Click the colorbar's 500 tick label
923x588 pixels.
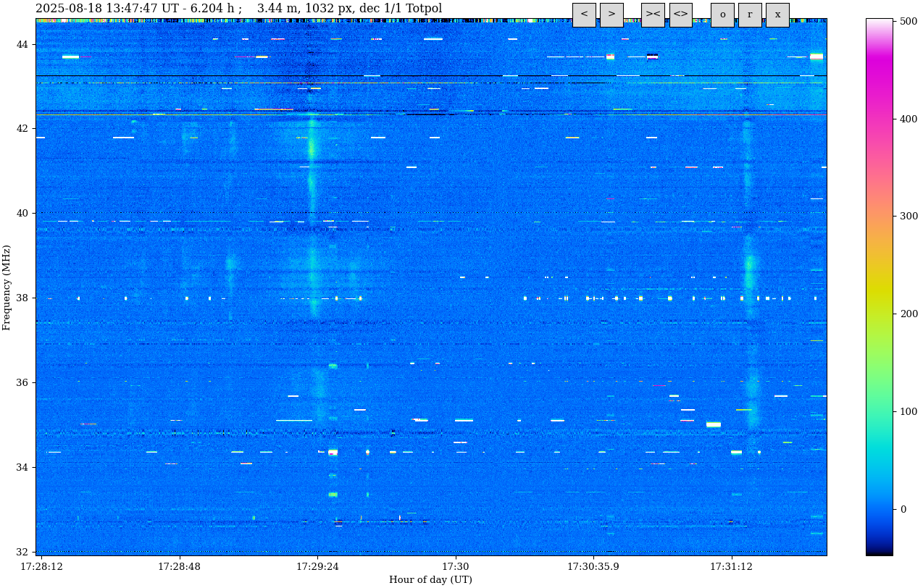point(908,22)
